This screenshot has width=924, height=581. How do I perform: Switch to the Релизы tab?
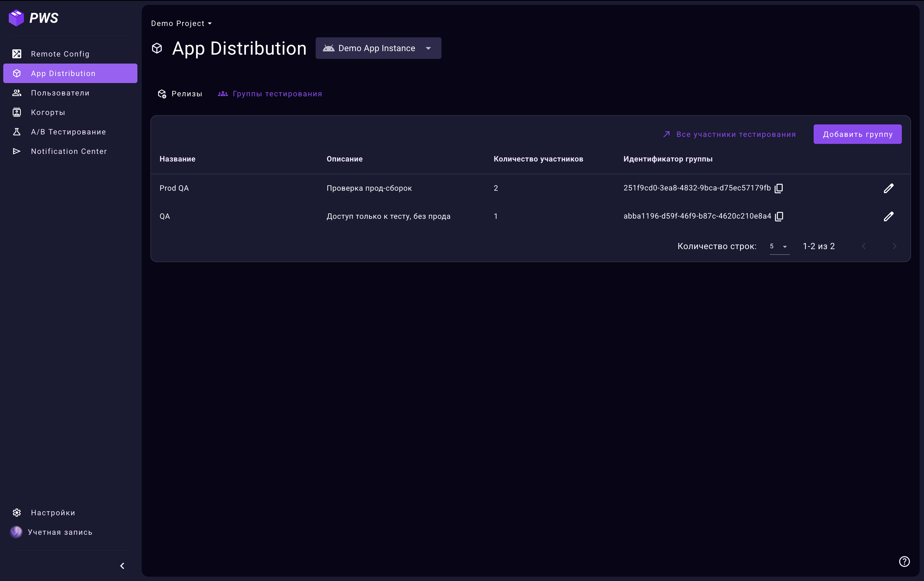tap(180, 94)
